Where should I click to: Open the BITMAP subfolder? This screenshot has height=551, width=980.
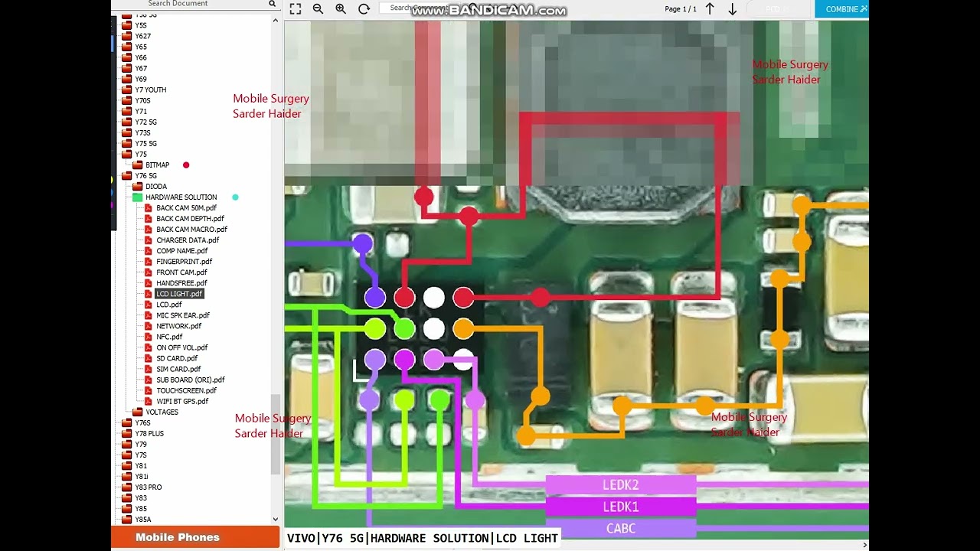[x=157, y=165]
